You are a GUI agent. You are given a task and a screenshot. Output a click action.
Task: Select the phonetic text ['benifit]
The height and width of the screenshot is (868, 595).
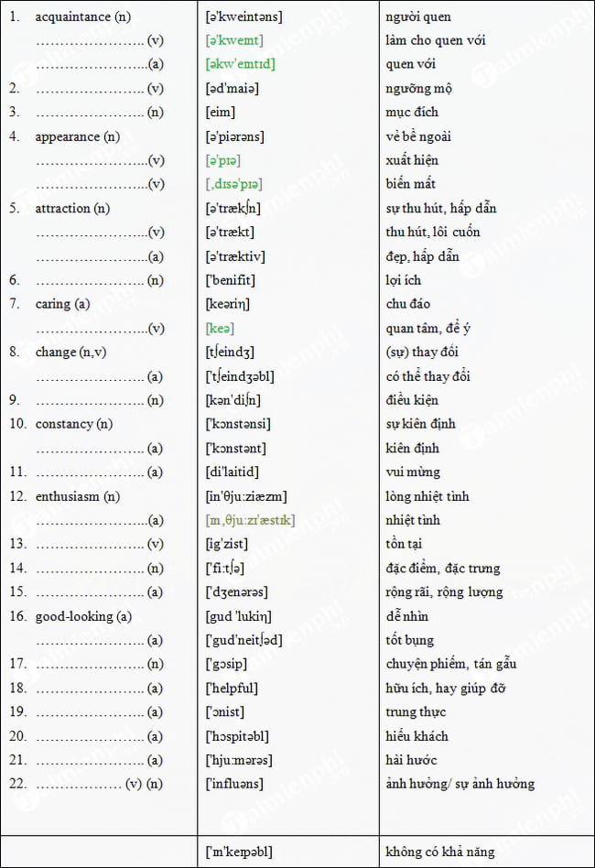[231, 280]
